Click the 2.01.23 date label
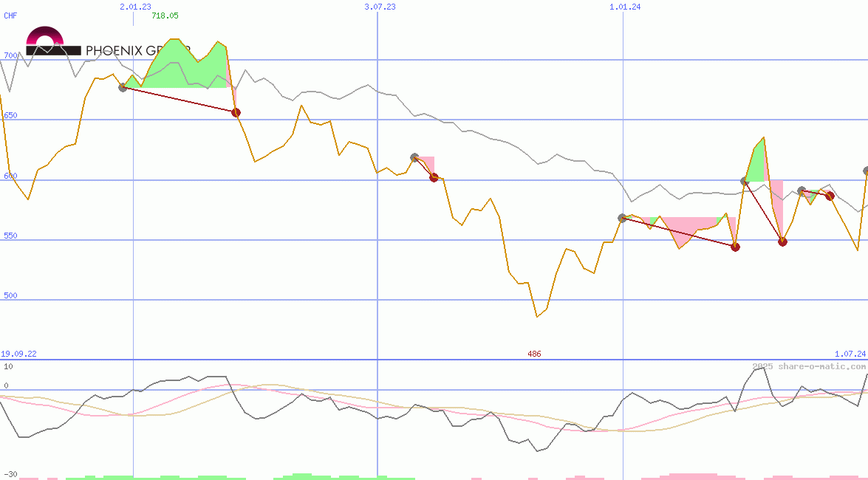868x480 pixels. click(x=135, y=7)
